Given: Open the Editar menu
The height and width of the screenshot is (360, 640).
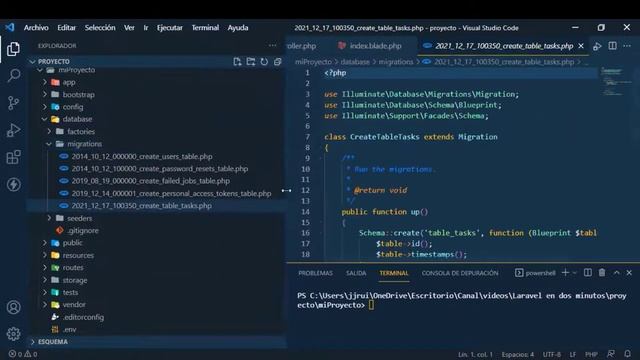Looking at the screenshot, I should [x=67, y=28].
